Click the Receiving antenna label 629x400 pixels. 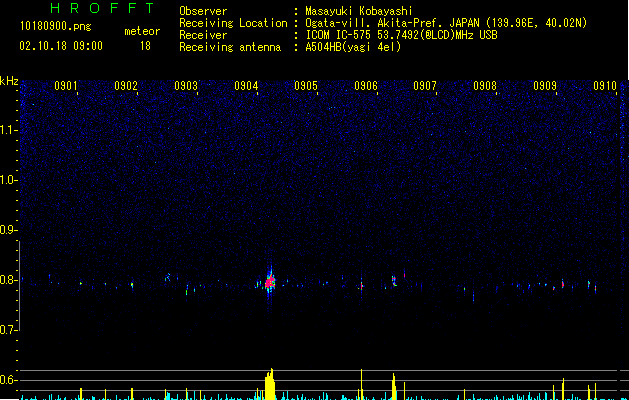(x=230, y=47)
